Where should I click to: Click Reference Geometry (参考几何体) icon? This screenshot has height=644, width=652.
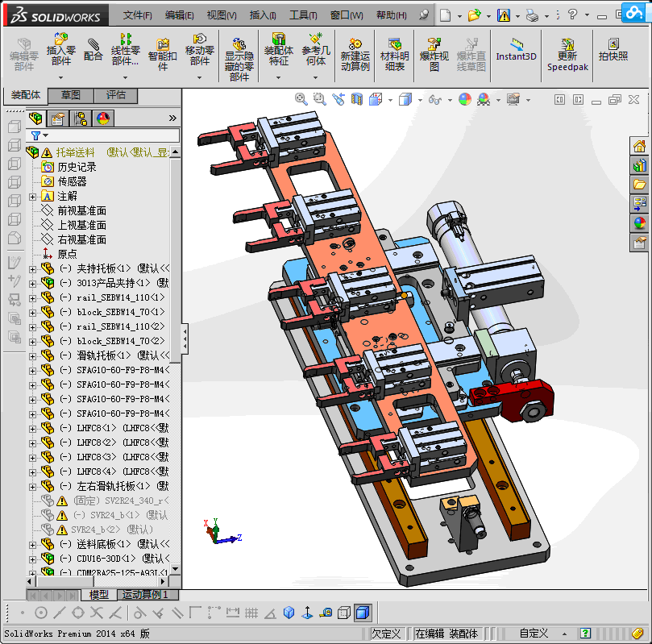tap(316, 49)
